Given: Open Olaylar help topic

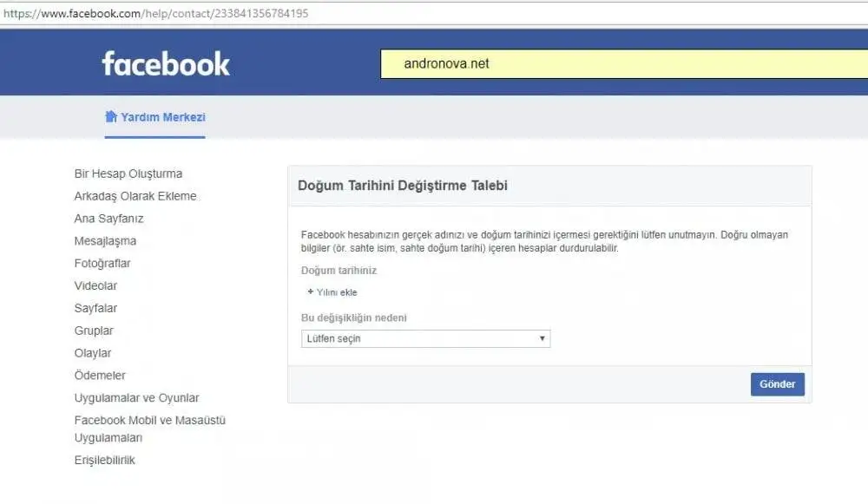Looking at the screenshot, I should pyautogui.click(x=93, y=353).
